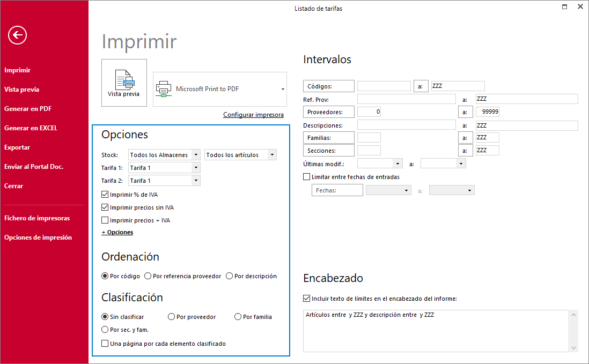Close the Listado de tarifas window
Image resolution: width=589 pixels, height=364 pixels.
580,7
